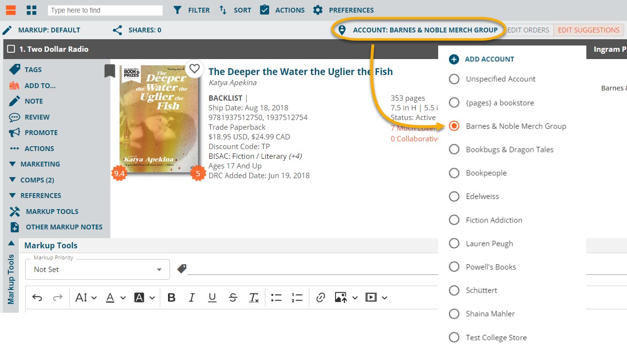
Task: Open the font color dropdown
Action: tap(116, 298)
